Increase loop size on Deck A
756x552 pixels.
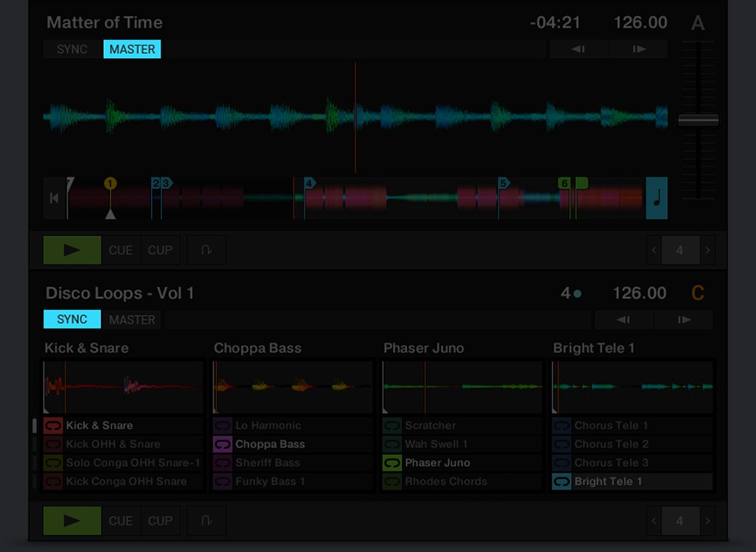[708, 250]
